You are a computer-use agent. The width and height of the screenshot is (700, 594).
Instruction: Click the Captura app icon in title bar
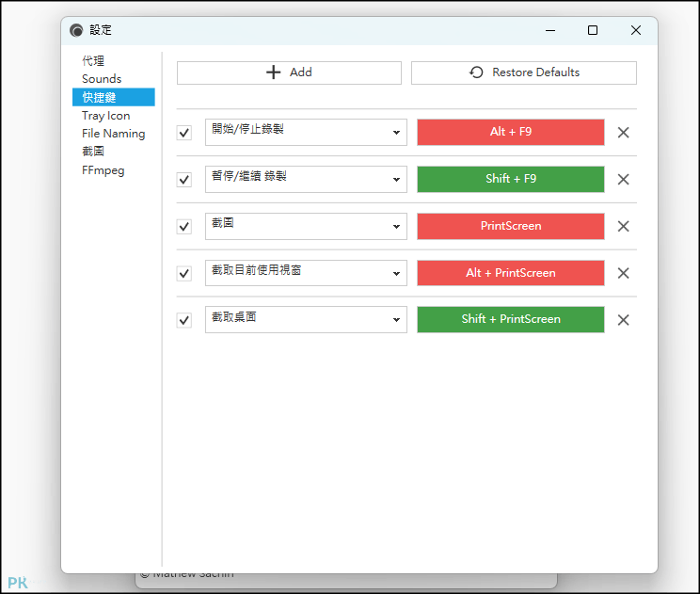tap(76, 30)
